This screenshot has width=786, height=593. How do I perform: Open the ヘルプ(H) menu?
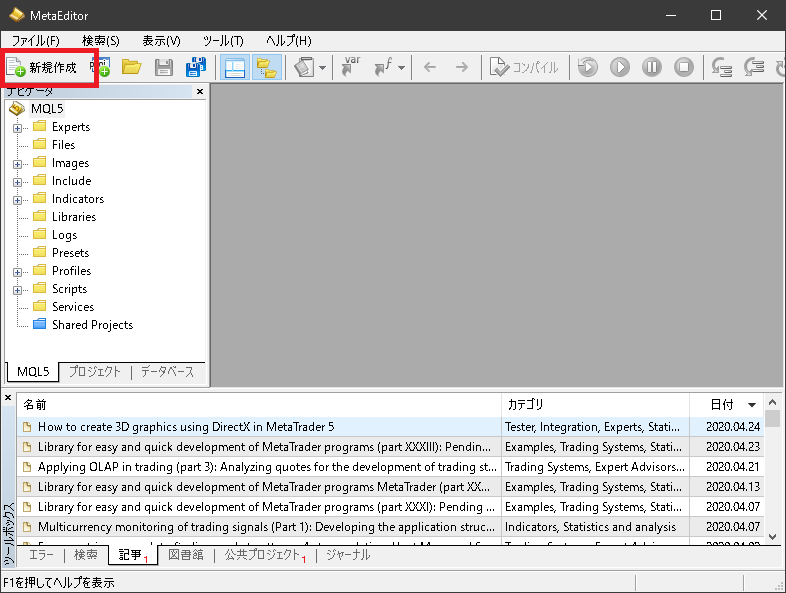pyautogui.click(x=289, y=41)
